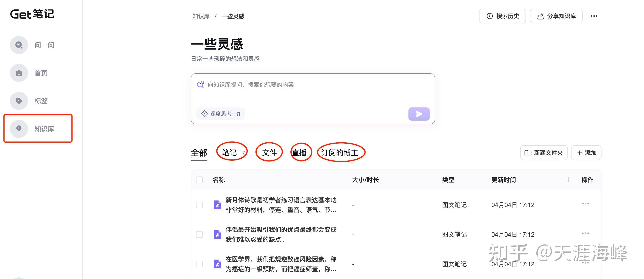Screen dimensions: 644x279
Task: Tick checkbox for 新月体诗歌 note
Action: [x=199, y=205]
